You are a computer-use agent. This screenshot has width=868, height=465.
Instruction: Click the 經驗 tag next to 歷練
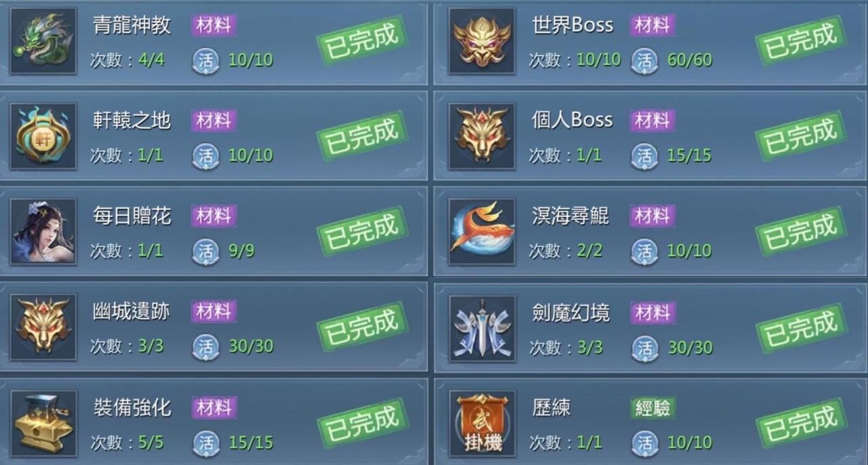[x=652, y=407]
